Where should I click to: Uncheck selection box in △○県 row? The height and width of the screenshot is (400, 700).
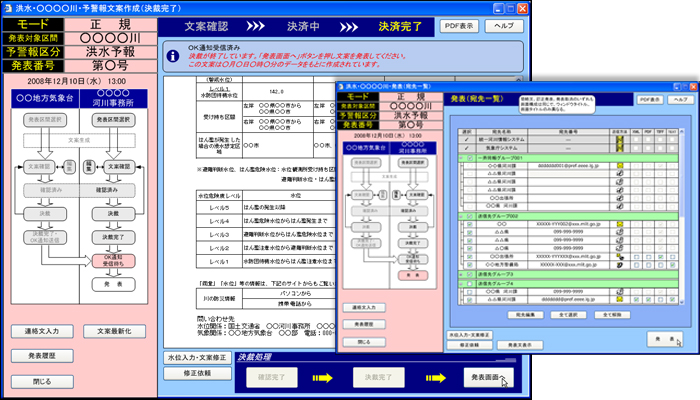pyautogui.click(x=470, y=248)
